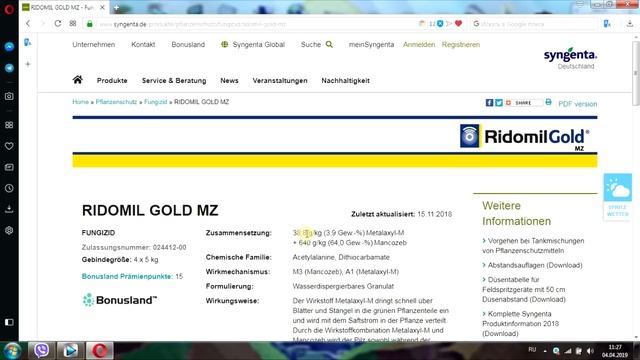Open downloads icon in sidebar

click(9, 209)
